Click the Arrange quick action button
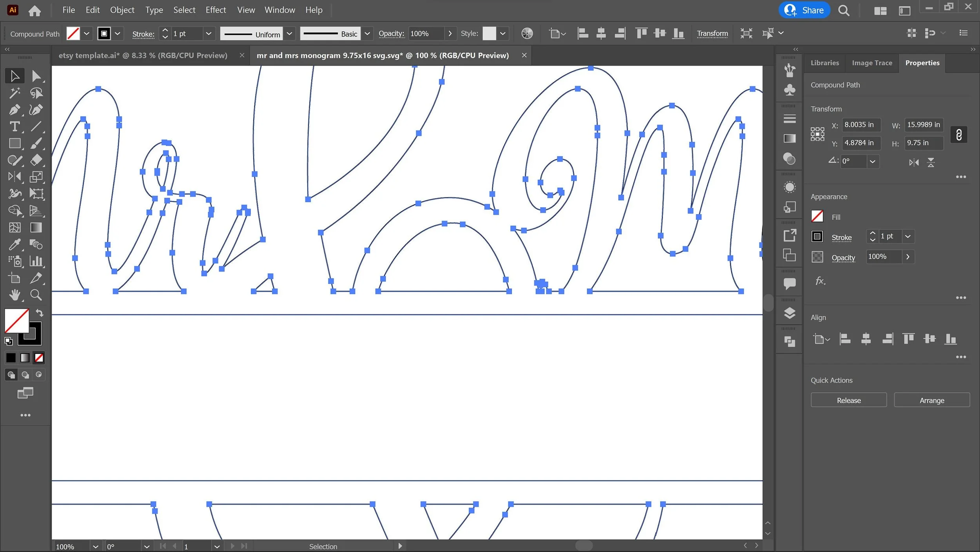The image size is (980, 552). [931, 400]
